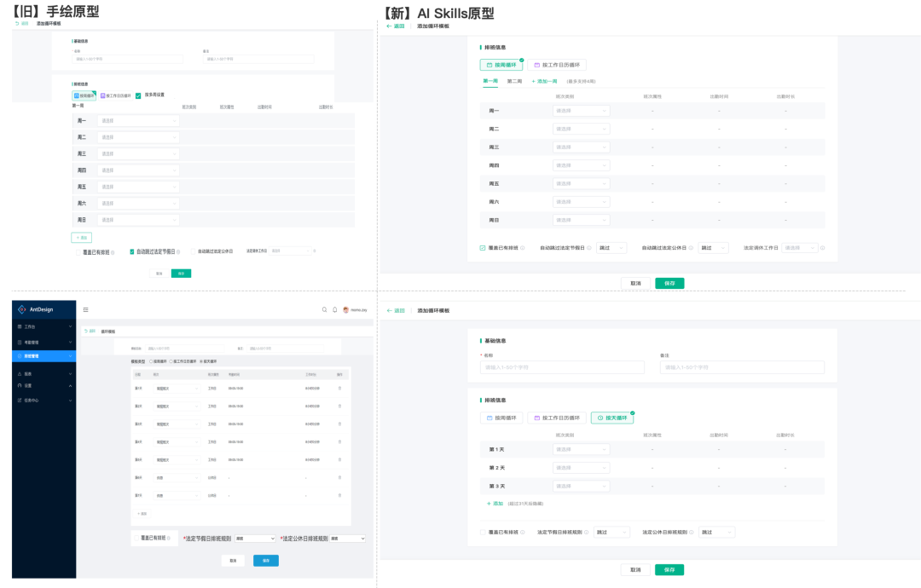Viewport: 921px width, 588px height.
Task: Delete the 第1天 row in AntDesign table
Action: [x=339, y=389]
